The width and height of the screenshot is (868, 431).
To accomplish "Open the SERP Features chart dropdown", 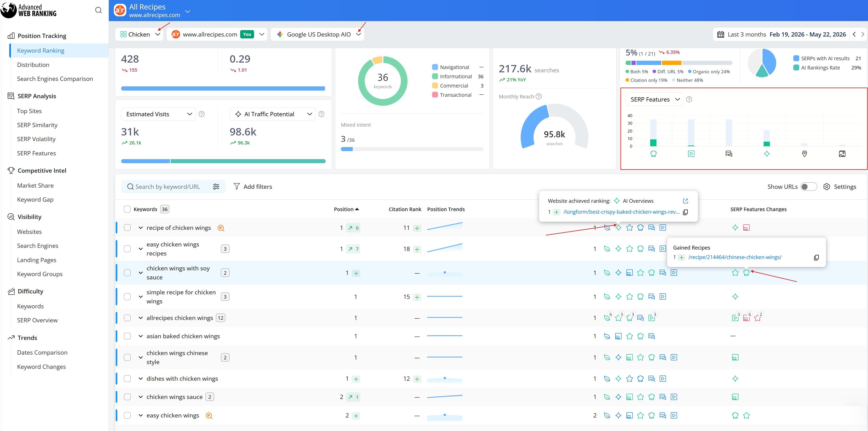I will click(x=654, y=99).
